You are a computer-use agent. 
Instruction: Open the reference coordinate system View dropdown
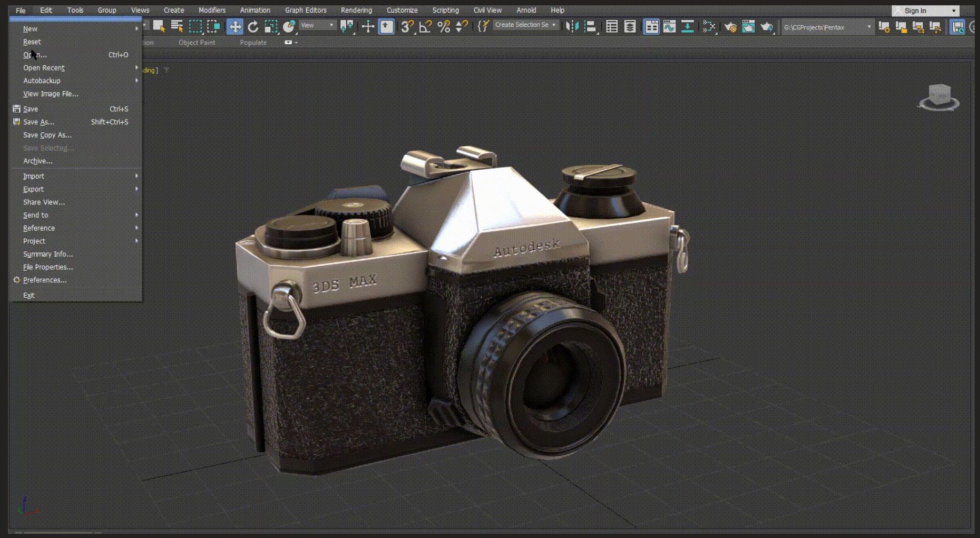coord(317,25)
